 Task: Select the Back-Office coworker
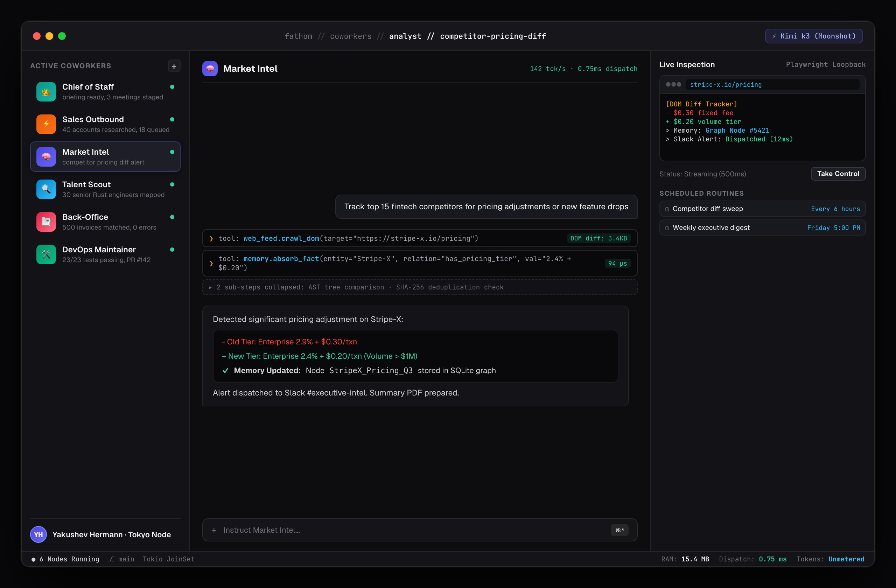(105, 222)
